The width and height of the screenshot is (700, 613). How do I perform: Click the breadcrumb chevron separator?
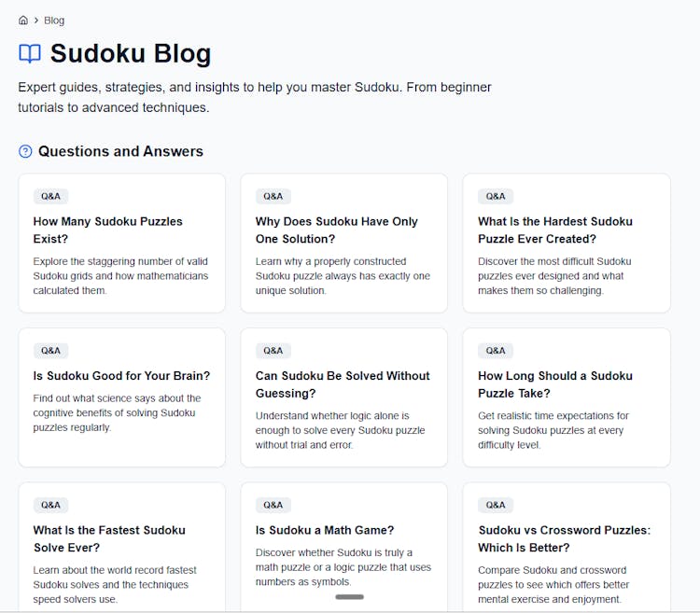pos(35,20)
